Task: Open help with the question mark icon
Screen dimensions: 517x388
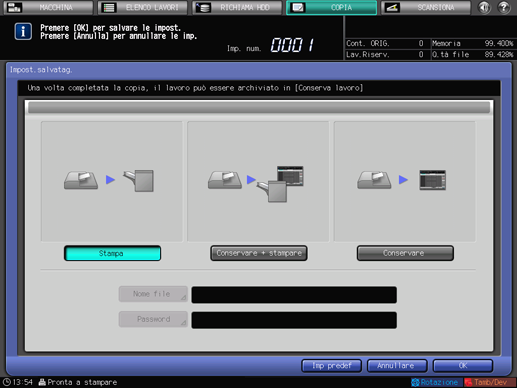Action: pos(504,7)
